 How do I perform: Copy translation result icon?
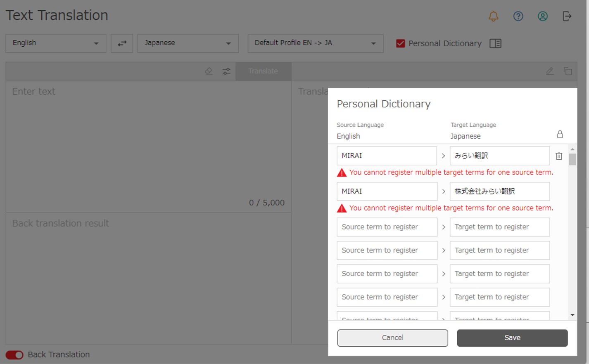[x=568, y=71]
